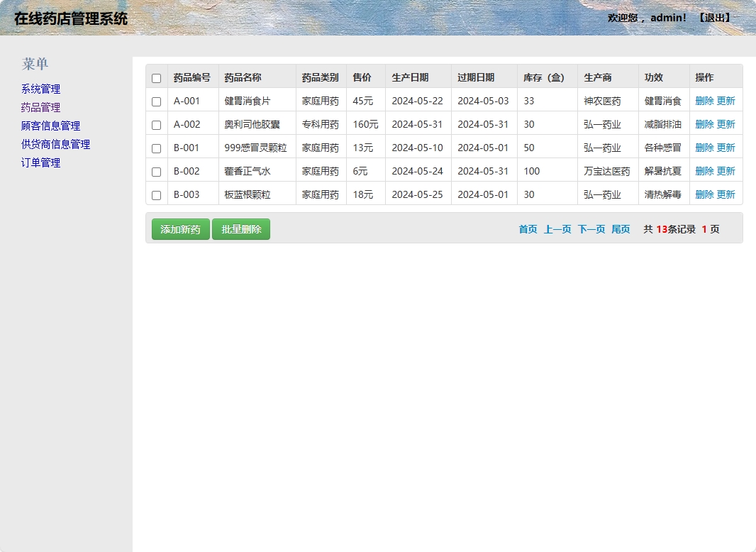Click 删除 for medicine B-002 藿香正气水
The width and height of the screenshot is (756, 552).
tap(706, 170)
